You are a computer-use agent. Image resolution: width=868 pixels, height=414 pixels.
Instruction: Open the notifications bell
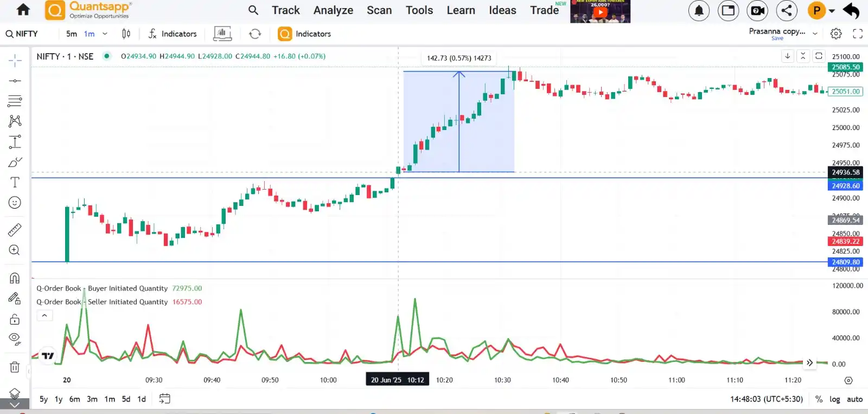[x=699, y=10]
